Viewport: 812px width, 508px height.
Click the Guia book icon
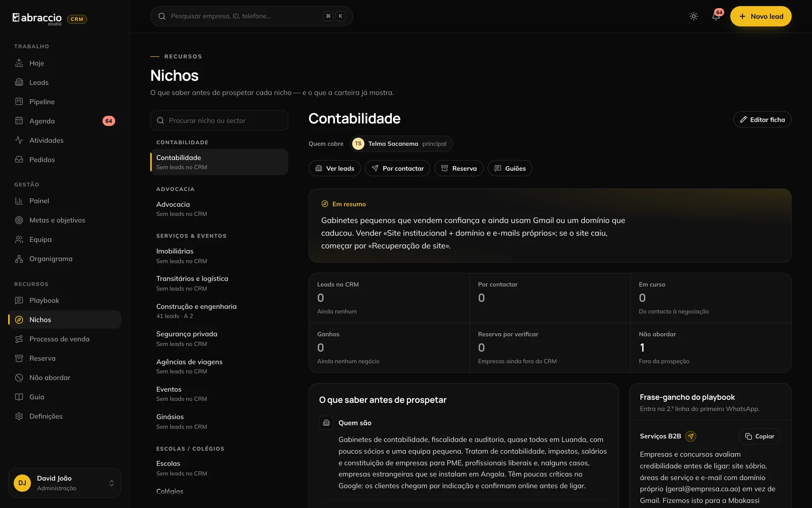coord(19,397)
